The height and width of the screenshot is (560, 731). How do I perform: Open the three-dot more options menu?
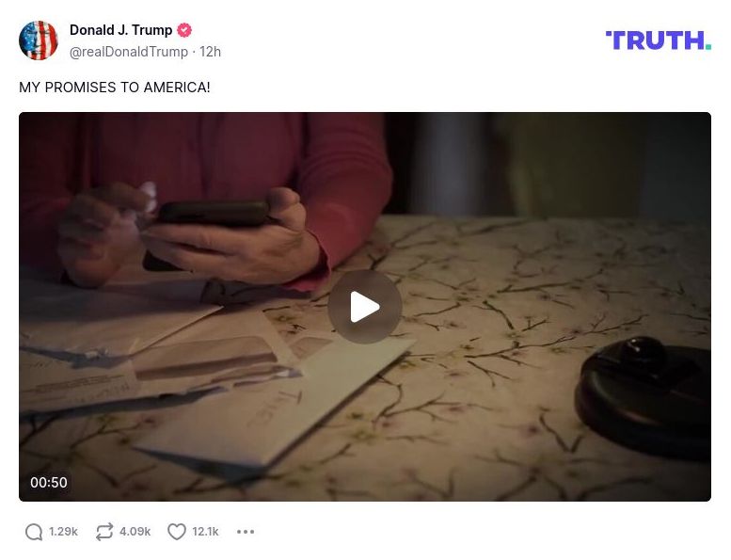[x=246, y=532]
